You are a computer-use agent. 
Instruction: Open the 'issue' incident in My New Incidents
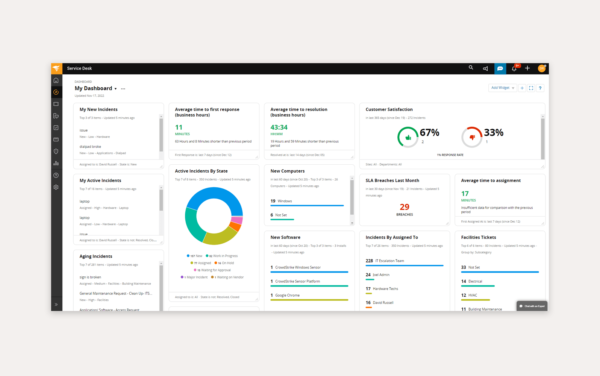coord(83,130)
